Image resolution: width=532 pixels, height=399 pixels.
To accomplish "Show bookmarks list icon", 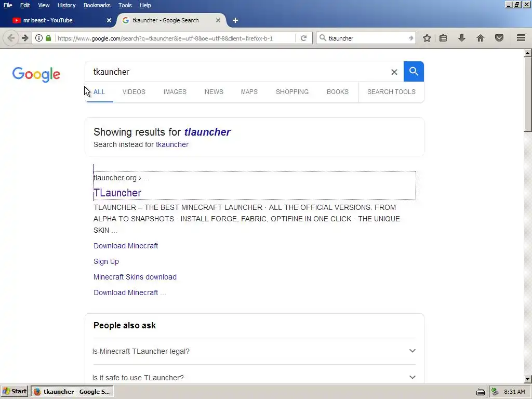I will click(x=443, y=38).
